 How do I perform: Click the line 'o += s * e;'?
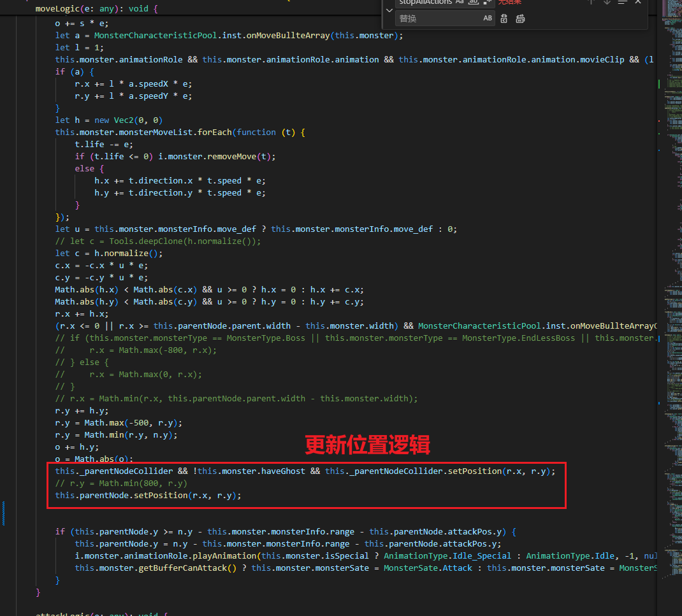pos(82,24)
